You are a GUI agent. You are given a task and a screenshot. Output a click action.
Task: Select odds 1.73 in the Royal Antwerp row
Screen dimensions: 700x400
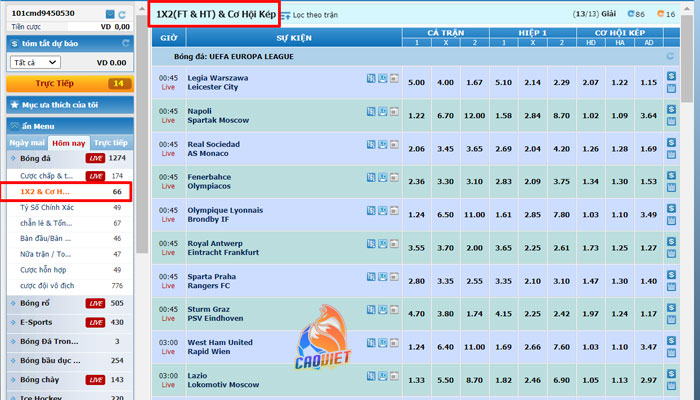(591, 248)
